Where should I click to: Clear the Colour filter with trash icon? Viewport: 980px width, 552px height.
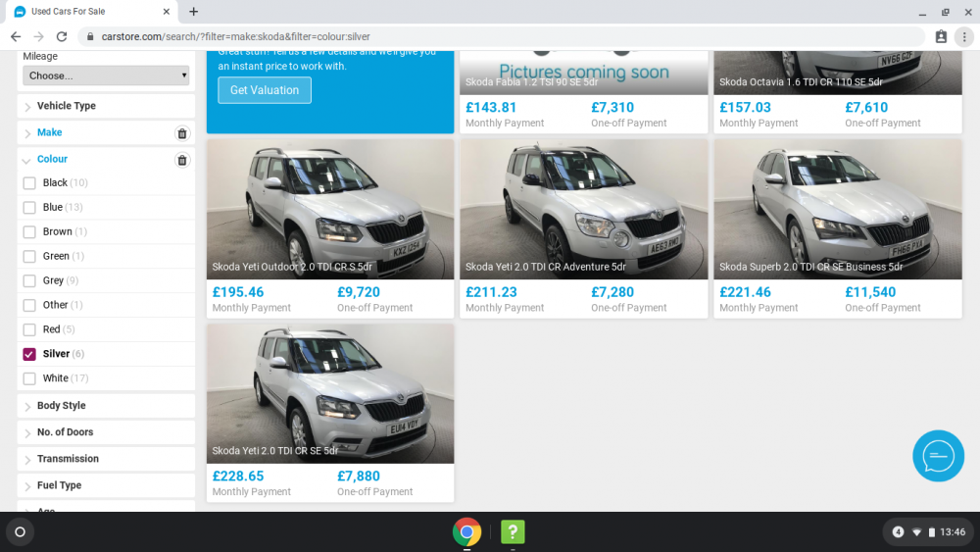point(182,160)
